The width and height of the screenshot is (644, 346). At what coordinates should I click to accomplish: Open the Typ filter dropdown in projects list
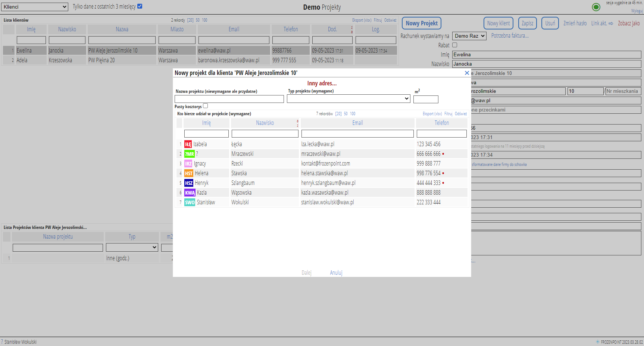coord(132,247)
